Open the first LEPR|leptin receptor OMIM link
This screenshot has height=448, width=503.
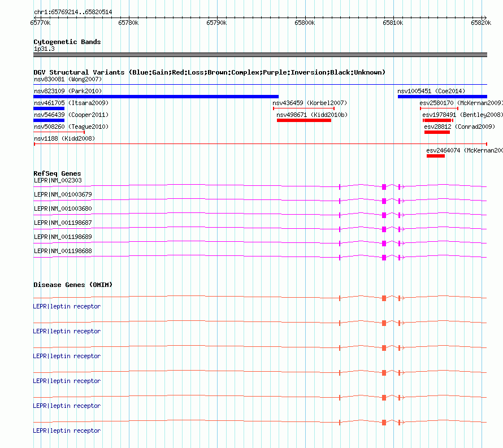click(x=67, y=306)
